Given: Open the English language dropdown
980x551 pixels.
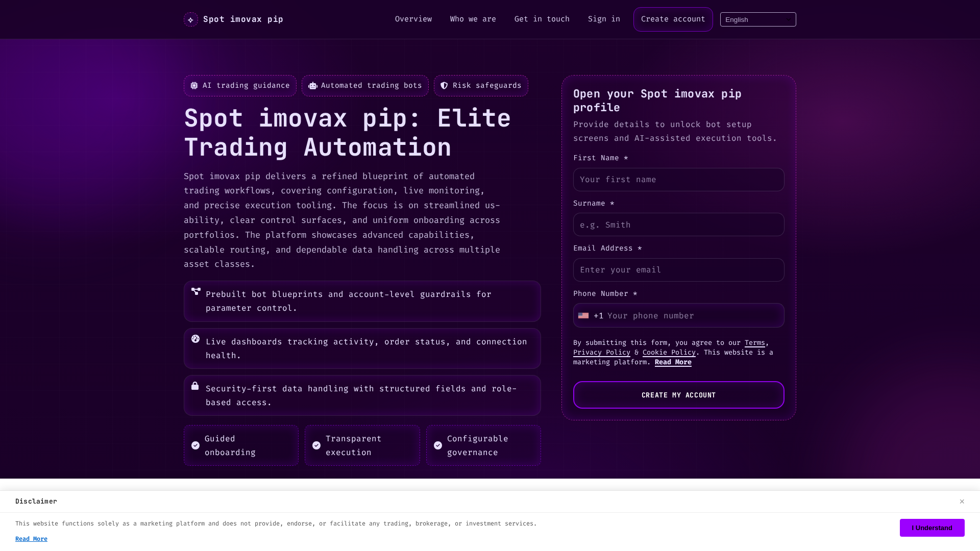Looking at the screenshot, I should [x=758, y=19].
